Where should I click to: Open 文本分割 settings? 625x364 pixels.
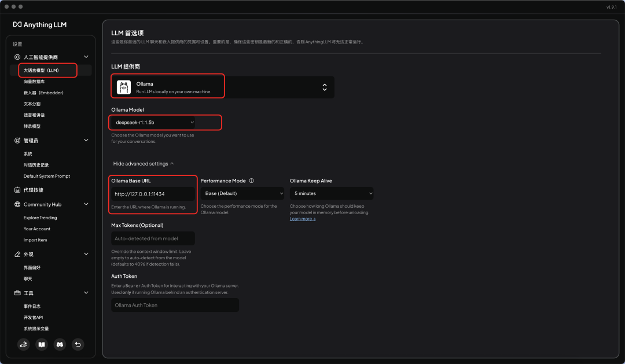tap(32, 104)
